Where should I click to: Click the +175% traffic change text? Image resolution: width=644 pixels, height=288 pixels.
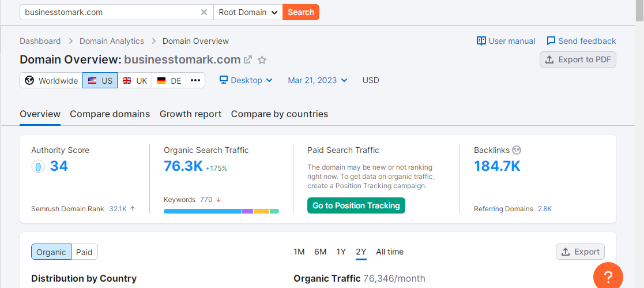216,169
